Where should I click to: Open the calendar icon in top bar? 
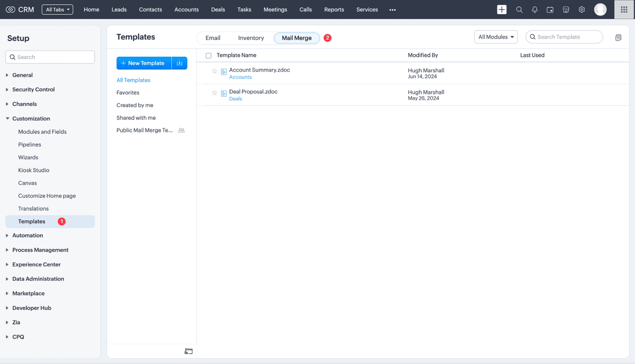coord(550,10)
